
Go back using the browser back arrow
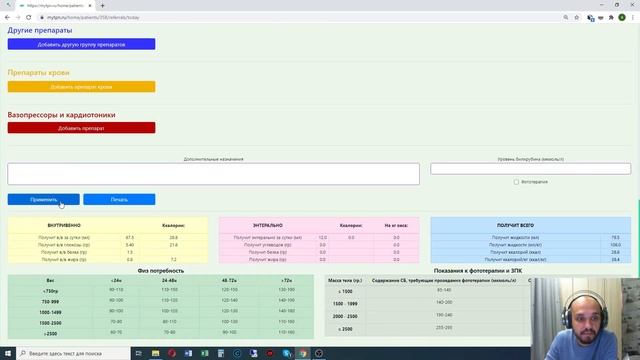point(7,18)
